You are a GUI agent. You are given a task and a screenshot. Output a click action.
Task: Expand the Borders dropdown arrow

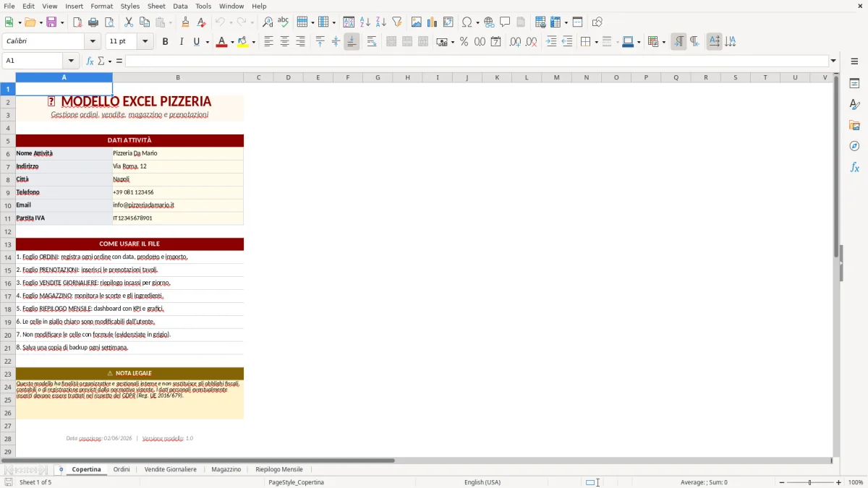tap(596, 42)
